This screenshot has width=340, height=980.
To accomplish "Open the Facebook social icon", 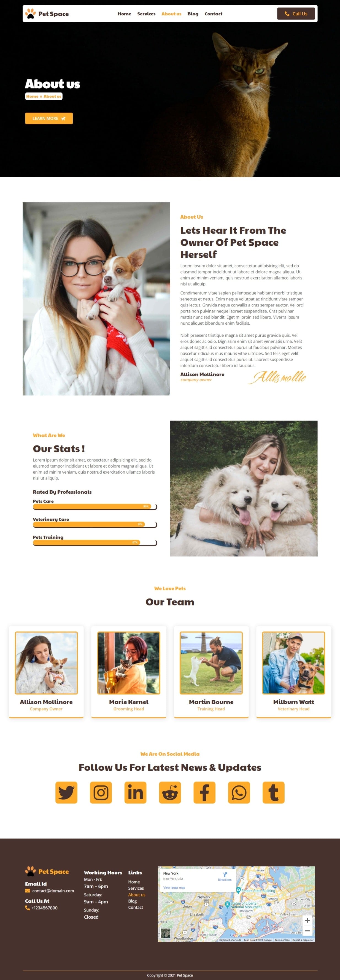I will 204,792.
